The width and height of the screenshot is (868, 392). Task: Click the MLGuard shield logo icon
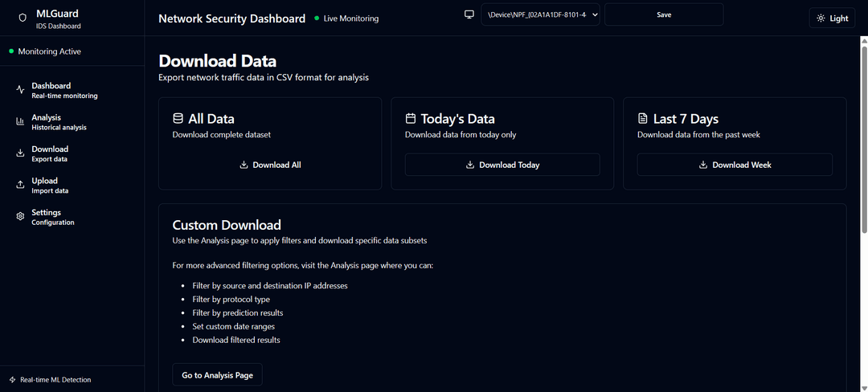[x=23, y=18]
